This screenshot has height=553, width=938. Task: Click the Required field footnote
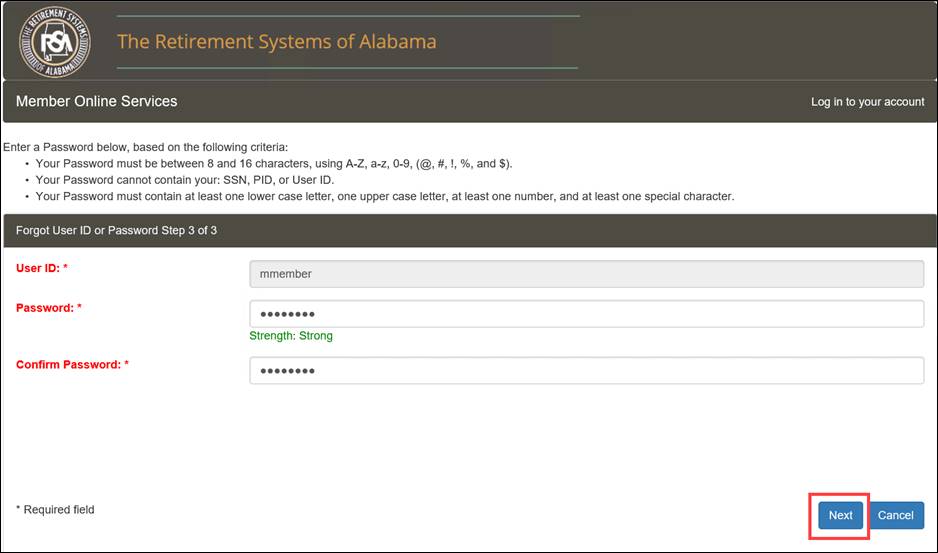[55, 509]
